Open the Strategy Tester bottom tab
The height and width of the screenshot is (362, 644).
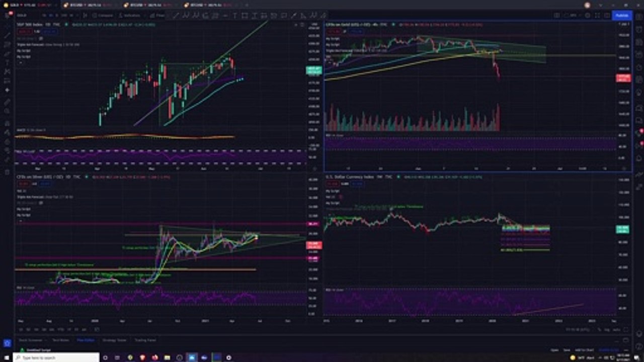114,340
